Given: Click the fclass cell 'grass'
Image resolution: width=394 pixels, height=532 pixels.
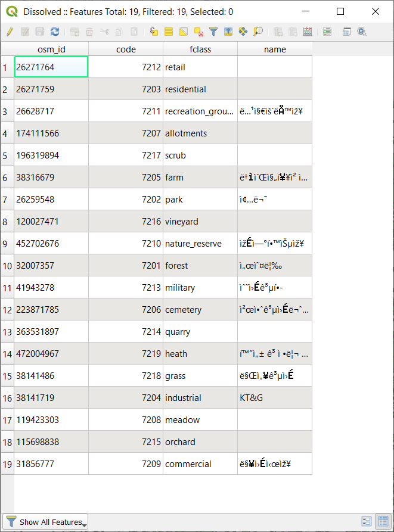Looking at the screenshot, I should [200, 376].
